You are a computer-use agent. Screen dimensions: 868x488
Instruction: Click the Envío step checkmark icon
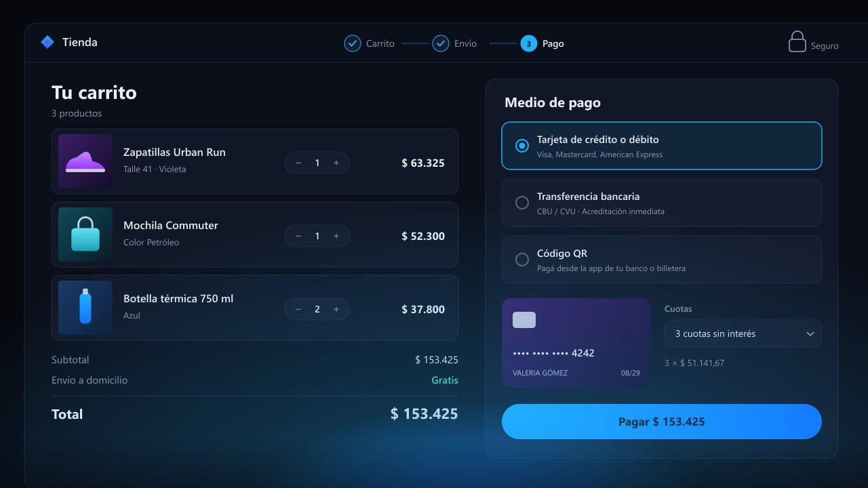[441, 43]
